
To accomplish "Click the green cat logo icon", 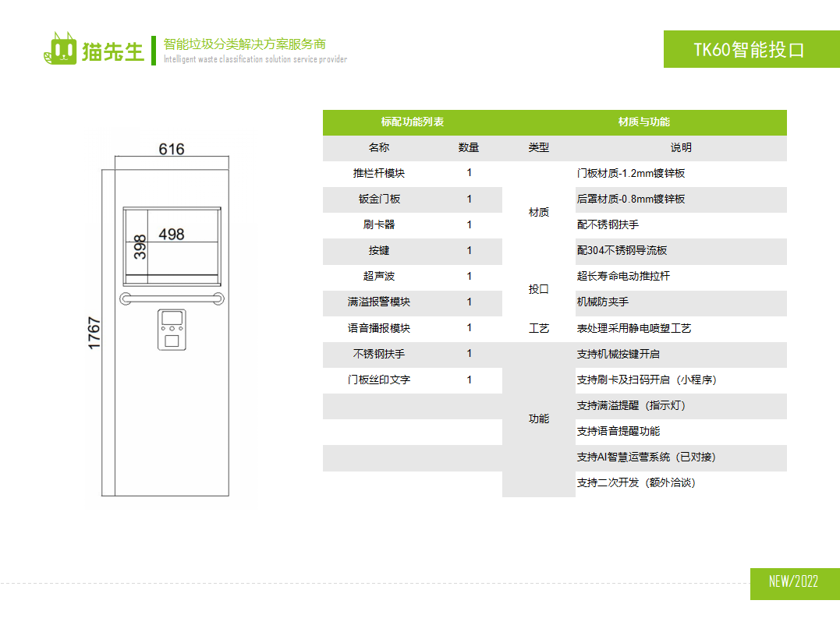I will click(60, 49).
